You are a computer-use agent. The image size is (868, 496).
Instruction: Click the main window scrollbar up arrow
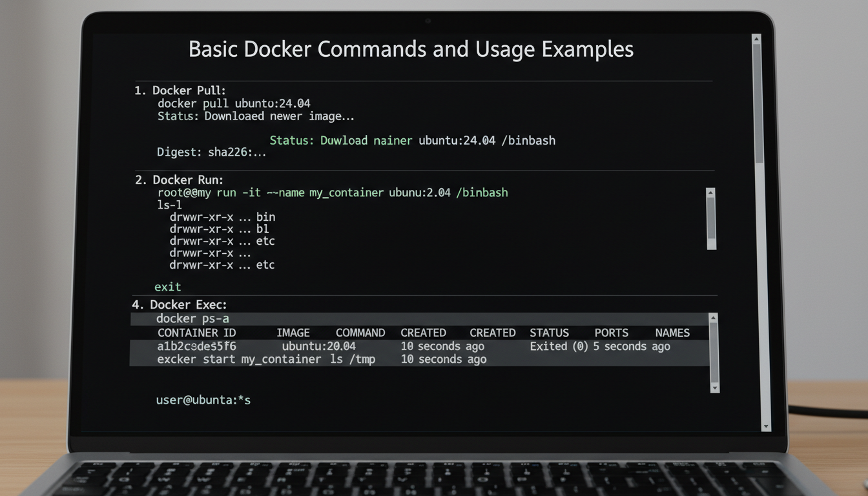[756, 39]
